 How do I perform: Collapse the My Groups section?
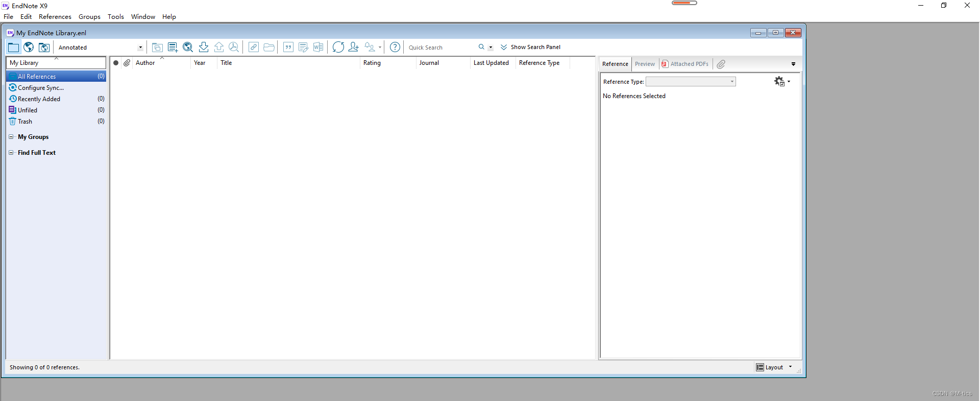pos(11,137)
